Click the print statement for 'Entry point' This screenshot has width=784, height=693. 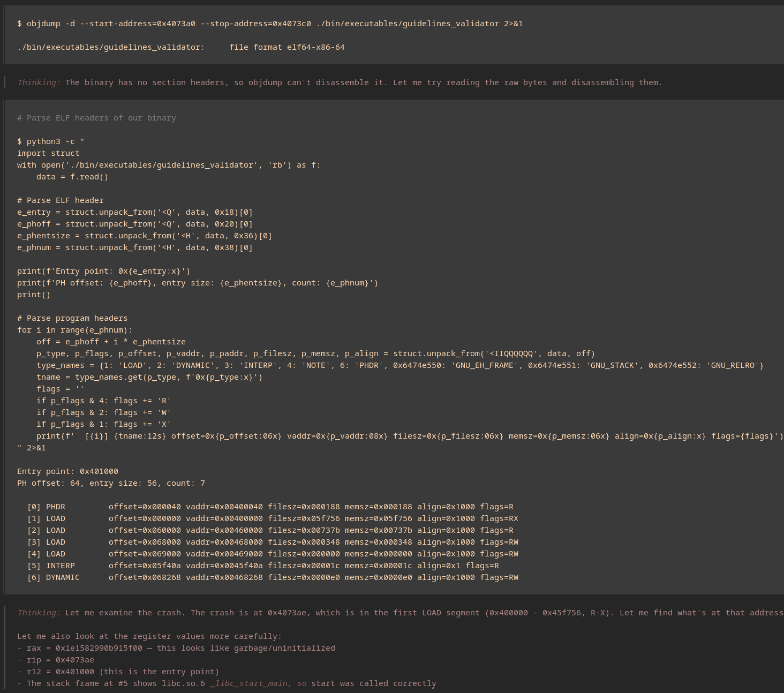coord(104,271)
